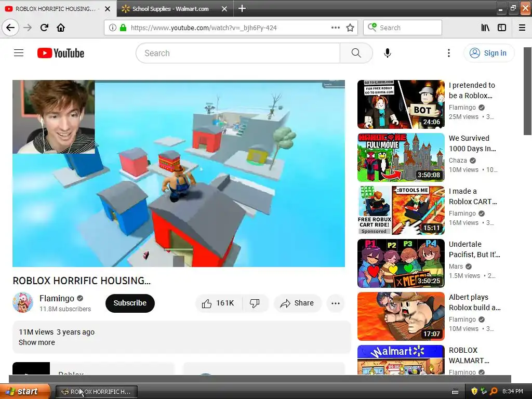Close the School Supplies Walmart tab
This screenshot has width=532, height=399.
(224, 9)
